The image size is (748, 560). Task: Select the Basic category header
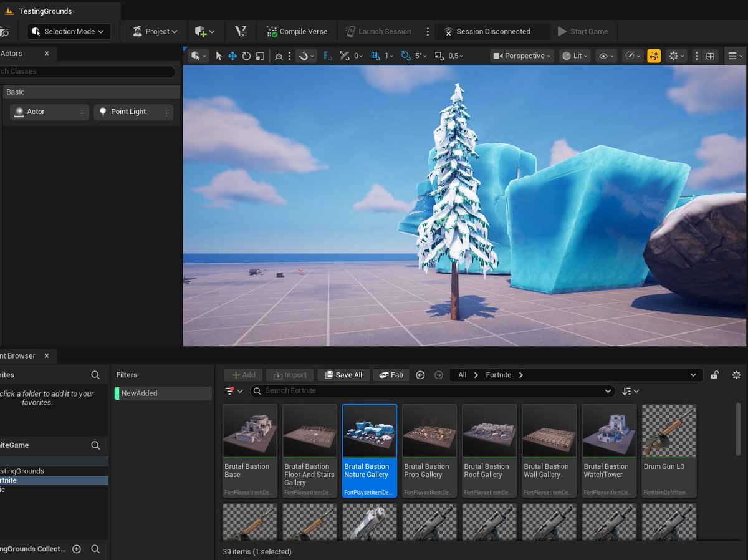[x=90, y=92]
